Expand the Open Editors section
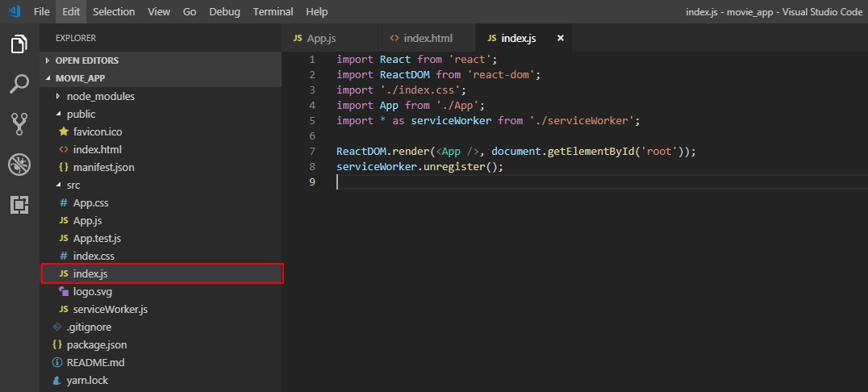The width and height of the screenshot is (868, 392). [47, 60]
